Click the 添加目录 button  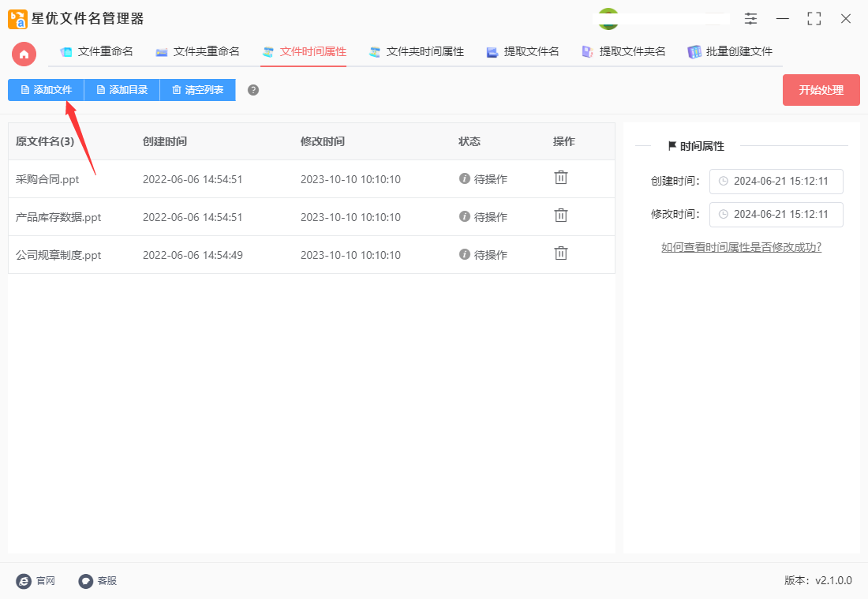coord(122,90)
